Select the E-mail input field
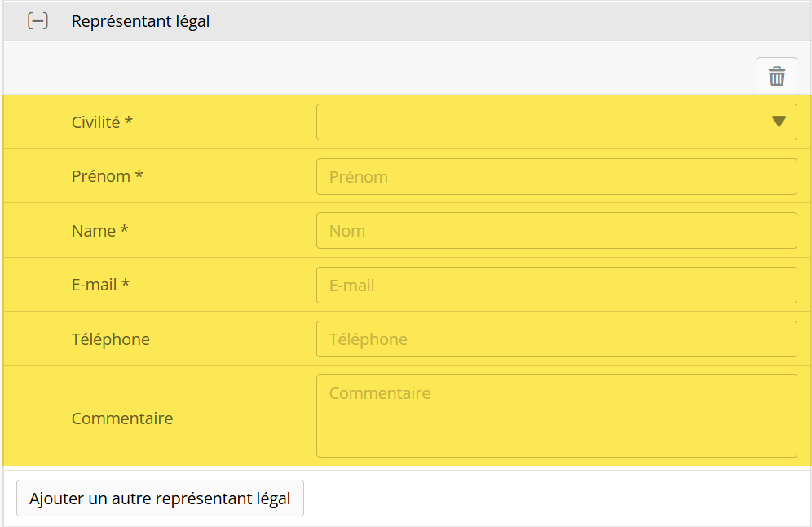The width and height of the screenshot is (812, 527). (x=556, y=286)
